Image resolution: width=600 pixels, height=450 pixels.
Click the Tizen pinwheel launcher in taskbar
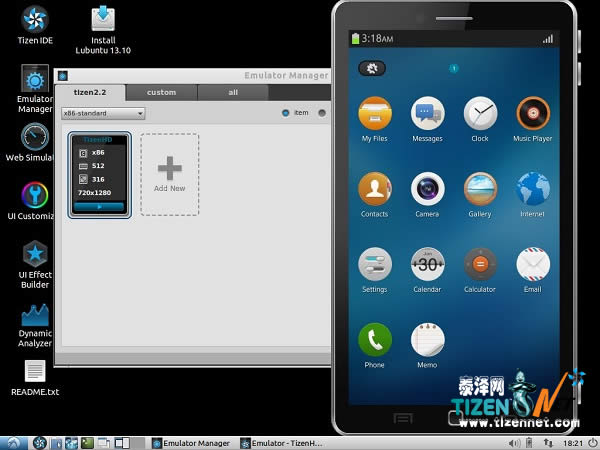(x=39, y=443)
